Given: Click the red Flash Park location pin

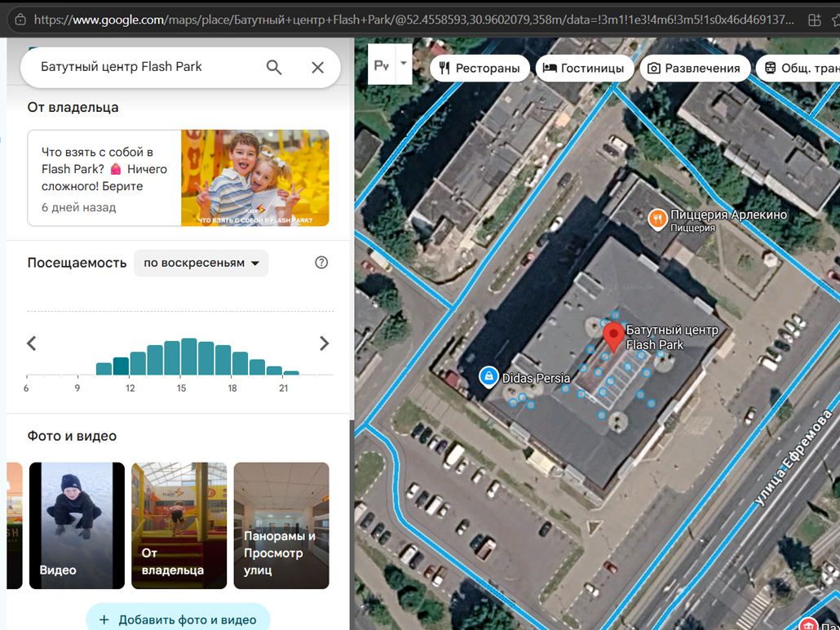Looking at the screenshot, I should coord(613,337).
